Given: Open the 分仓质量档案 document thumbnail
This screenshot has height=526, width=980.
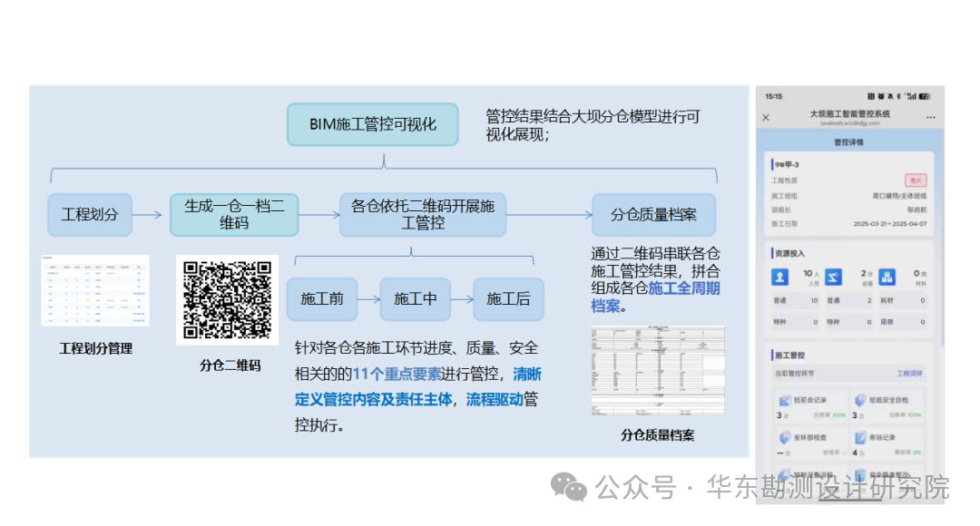Looking at the screenshot, I should pos(658,370).
